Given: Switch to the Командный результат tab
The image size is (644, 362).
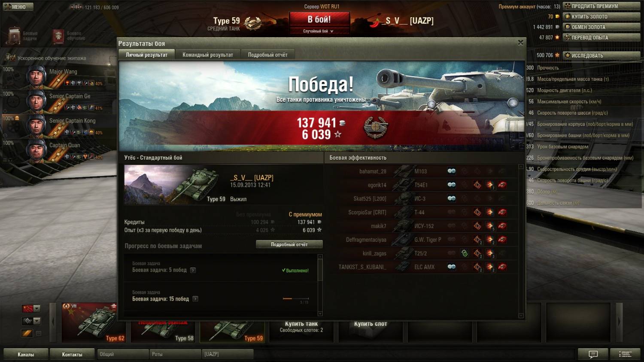Looking at the screenshot, I should pyautogui.click(x=208, y=55).
